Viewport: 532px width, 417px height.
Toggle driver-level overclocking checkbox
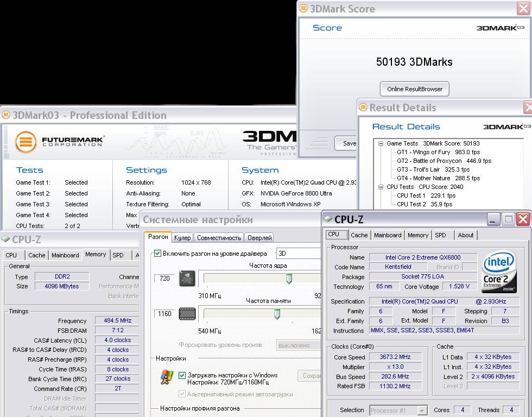[x=157, y=253]
